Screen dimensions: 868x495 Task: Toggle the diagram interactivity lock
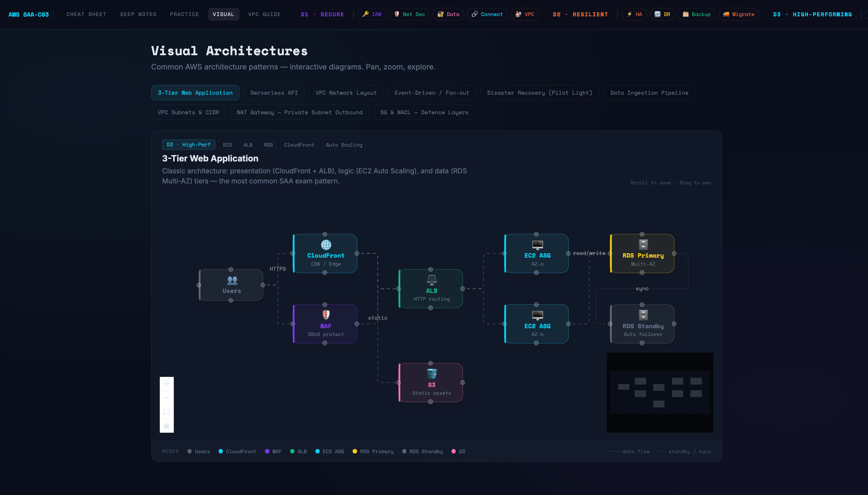point(166,426)
